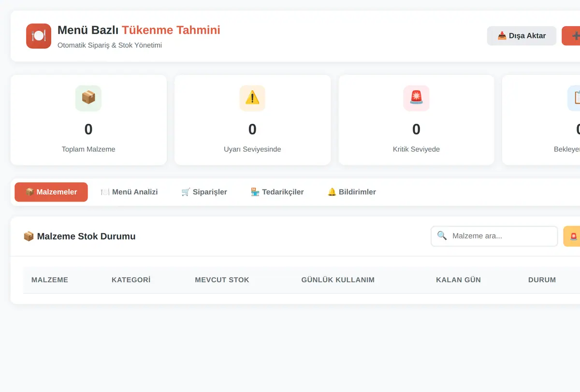Image resolution: width=580 pixels, height=392 pixels.
Task: Click the Malzeme Stok Durumu heading
Action: [x=86, y=236]
